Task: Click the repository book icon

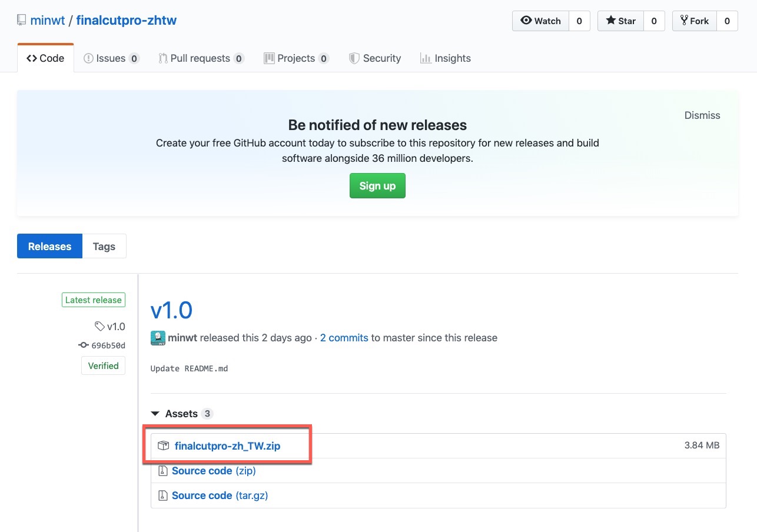Action: coord(22,21)
